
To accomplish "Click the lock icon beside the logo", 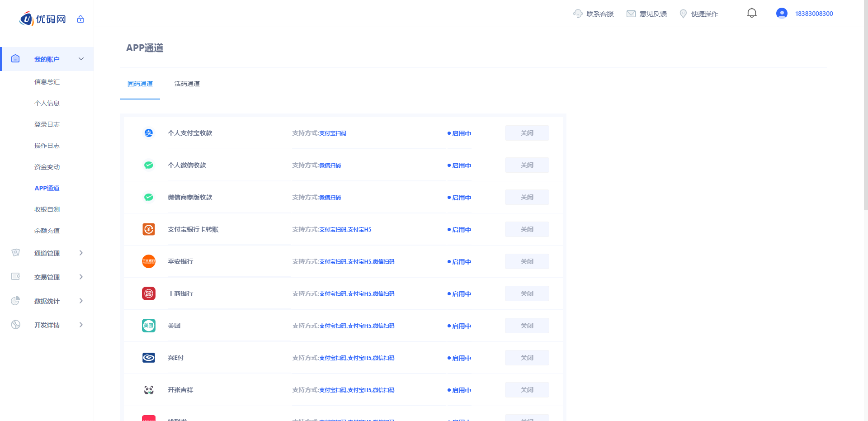I will (80, 19).
